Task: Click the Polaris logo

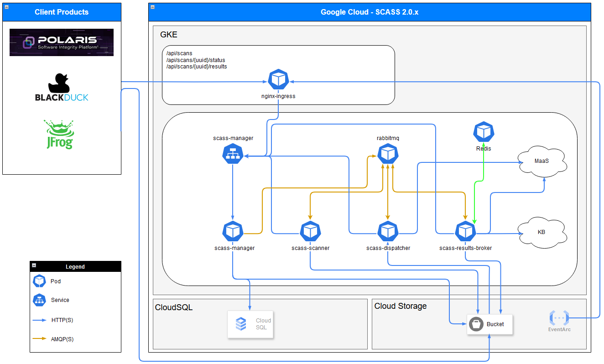Action: click(x=61, y=42)
